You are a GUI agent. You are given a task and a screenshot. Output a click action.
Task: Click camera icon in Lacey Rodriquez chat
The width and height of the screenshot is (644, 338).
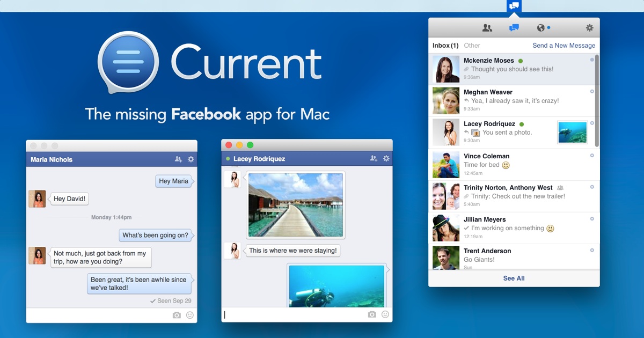pyautogui.click(x=372, y=314)
